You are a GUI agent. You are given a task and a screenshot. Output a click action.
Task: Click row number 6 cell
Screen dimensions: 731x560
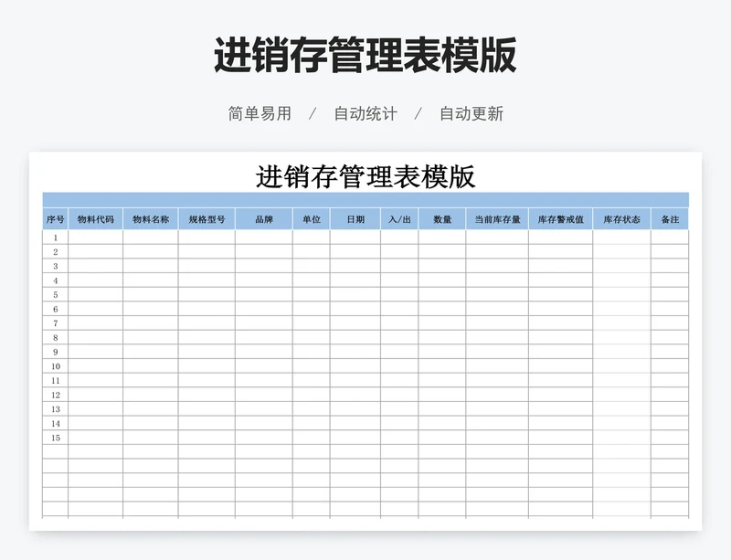click(x=56, y=309)
